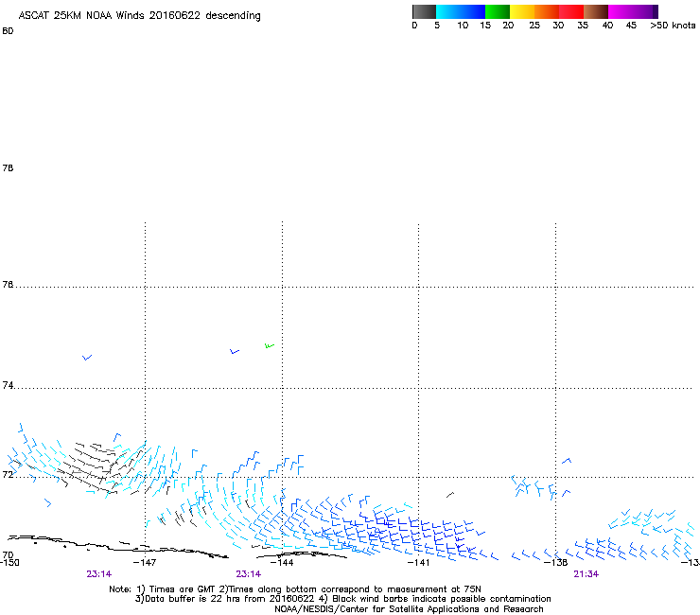Click the latitude label 74
The width and height of the screenshot is (700, 615).
pyautogui.click(x=8, y=385)
